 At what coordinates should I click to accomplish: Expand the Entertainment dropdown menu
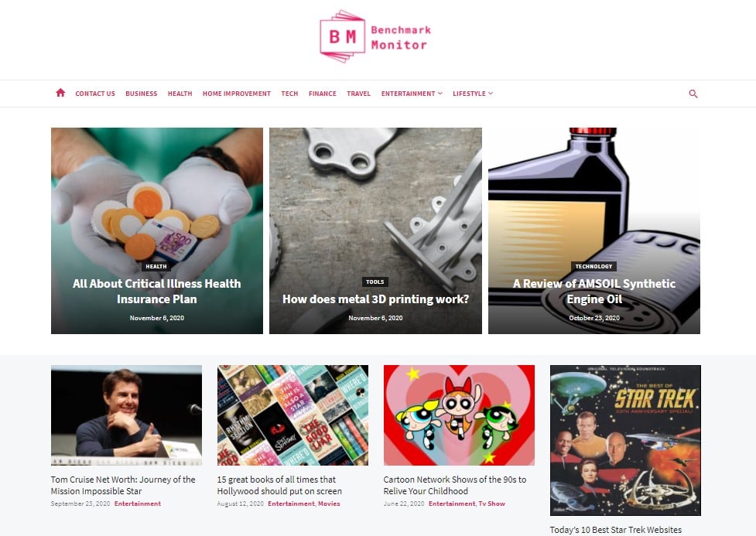pos(411,94)
